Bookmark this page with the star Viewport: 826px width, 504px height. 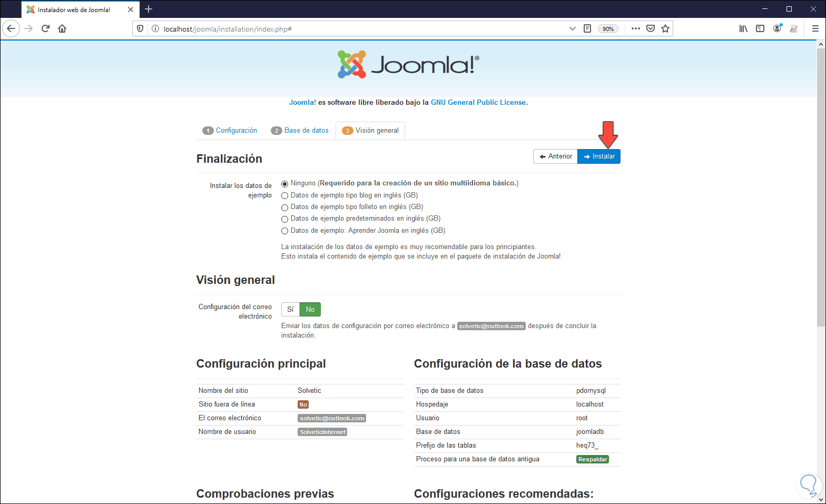point(665,28)
